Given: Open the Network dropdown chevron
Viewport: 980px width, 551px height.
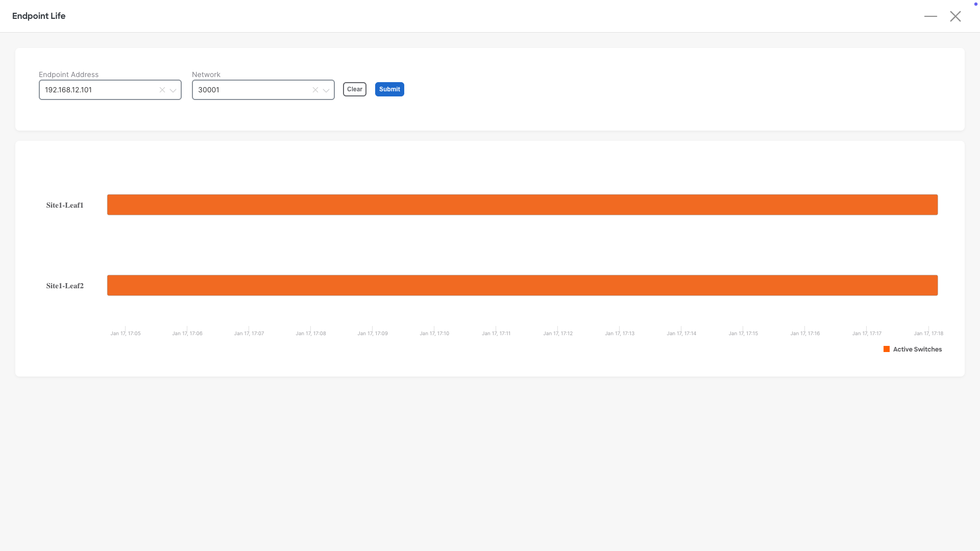Looking at the screenshot, I should (x=326, y=90).
